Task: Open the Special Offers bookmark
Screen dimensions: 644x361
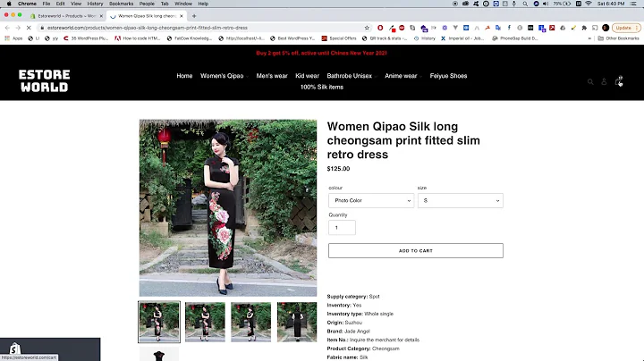Action: (339, 38)
